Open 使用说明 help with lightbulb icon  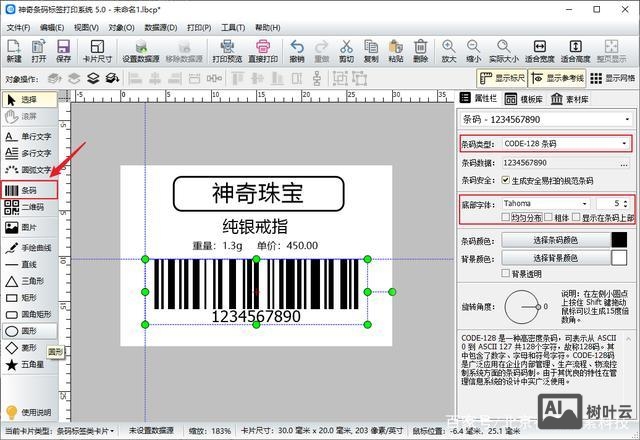[x=29, y=412]
